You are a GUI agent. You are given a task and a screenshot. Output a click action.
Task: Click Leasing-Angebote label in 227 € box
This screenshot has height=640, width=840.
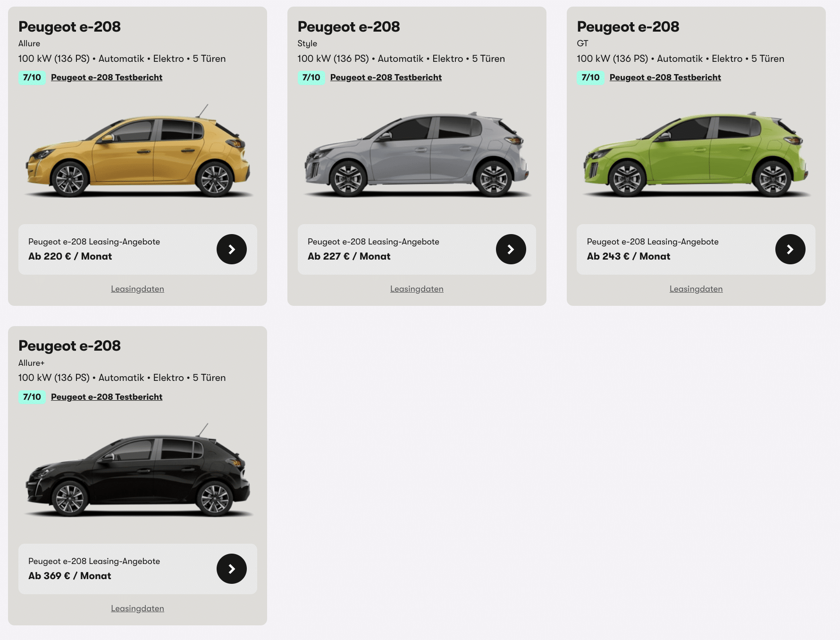373,242
